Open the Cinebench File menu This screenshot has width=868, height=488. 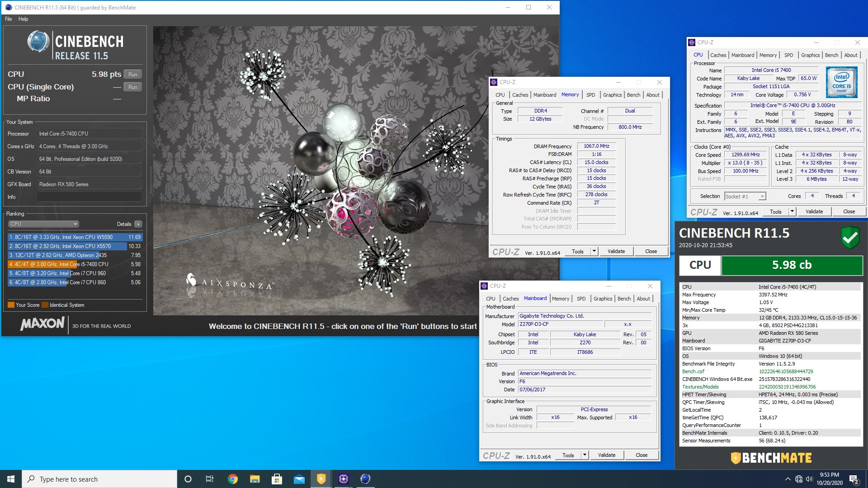pos(9,19)
